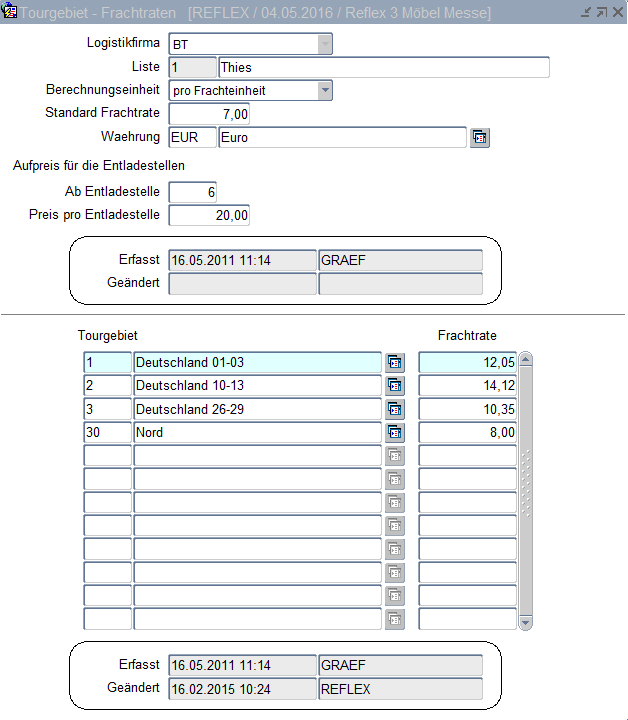
Task: Click the Preis pro Entladestelle field
Action: (x=209, y=215)
